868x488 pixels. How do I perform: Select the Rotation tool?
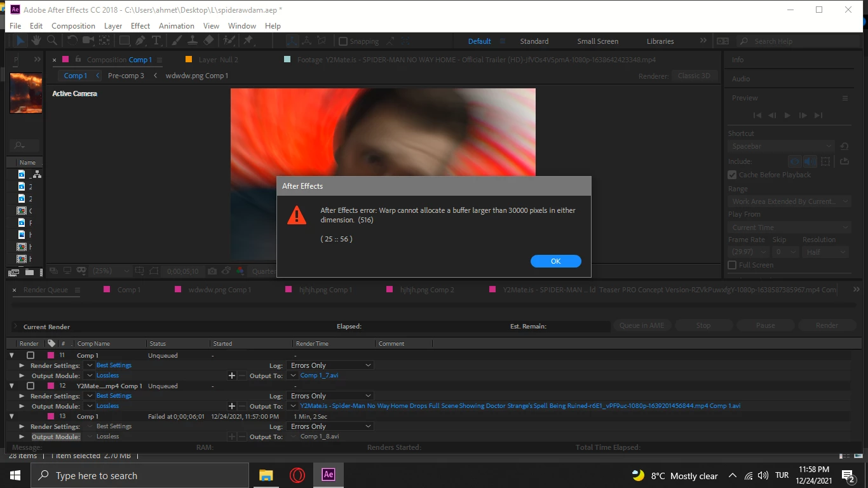click(72, 41)
